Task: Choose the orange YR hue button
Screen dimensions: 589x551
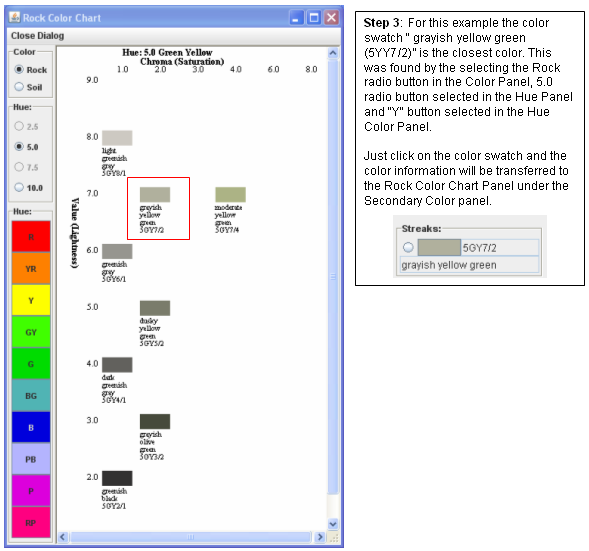Action: click(31, 268)
